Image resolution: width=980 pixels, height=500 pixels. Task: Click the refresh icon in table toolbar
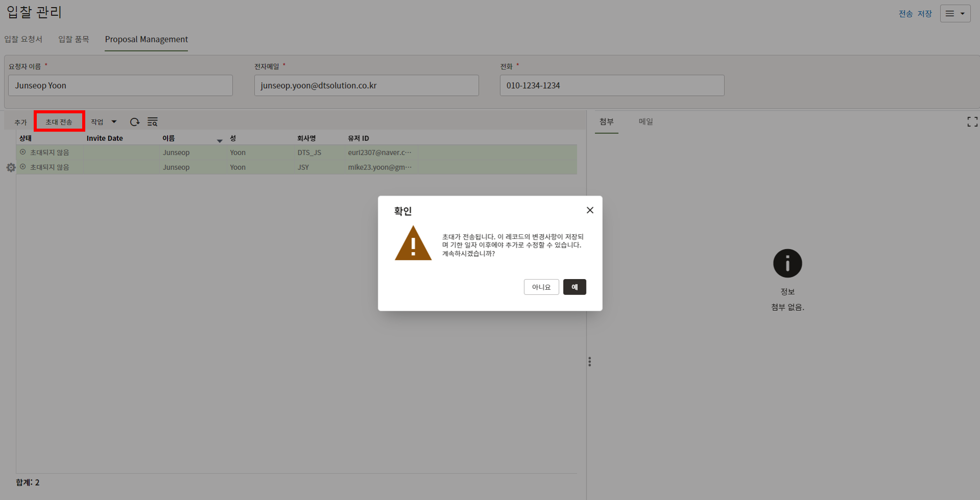(x=135, y=122)
